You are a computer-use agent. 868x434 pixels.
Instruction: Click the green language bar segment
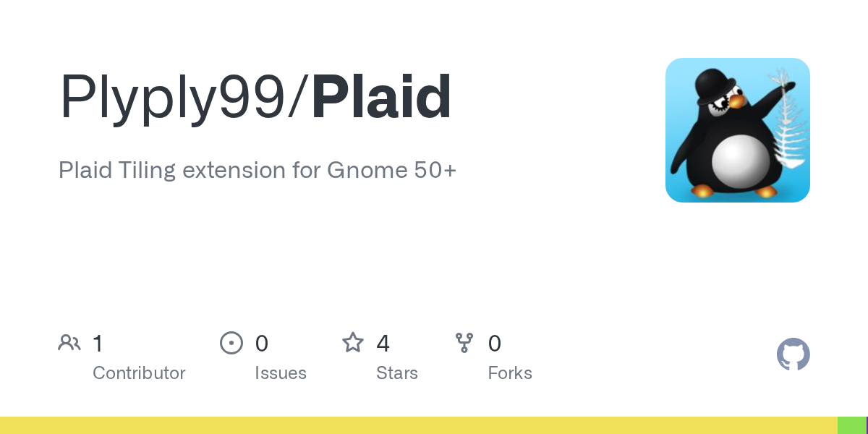pos(851,425)
